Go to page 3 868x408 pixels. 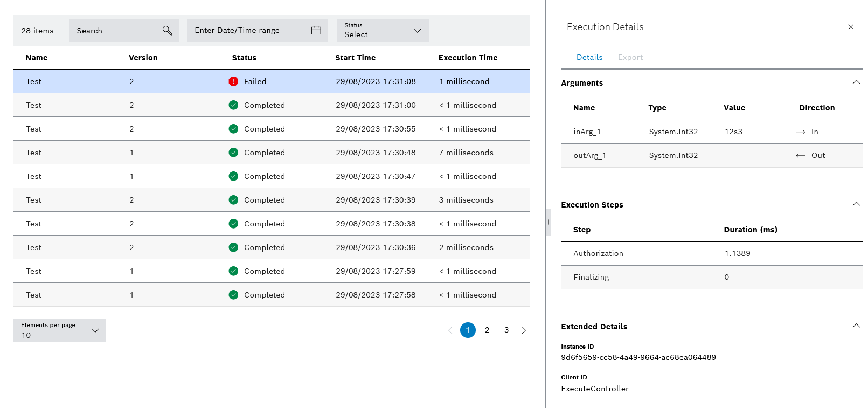click(506, 330)
